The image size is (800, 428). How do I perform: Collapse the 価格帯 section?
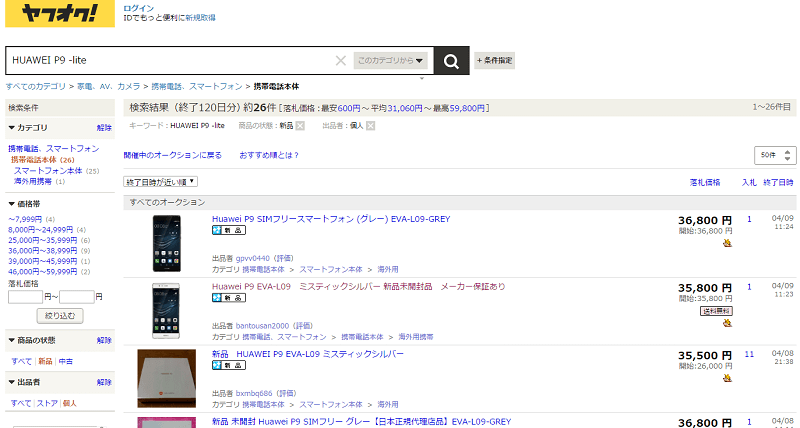(x=24, y=204)
